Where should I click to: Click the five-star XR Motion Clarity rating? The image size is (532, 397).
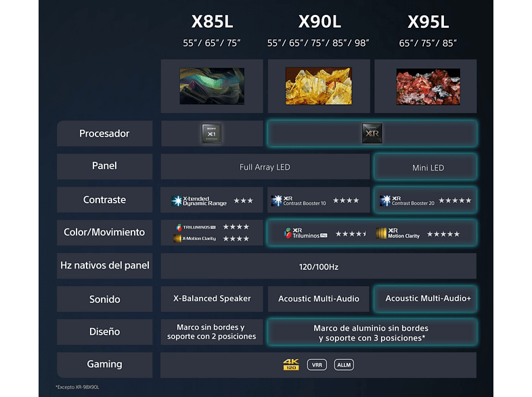[x=443, y=234]
